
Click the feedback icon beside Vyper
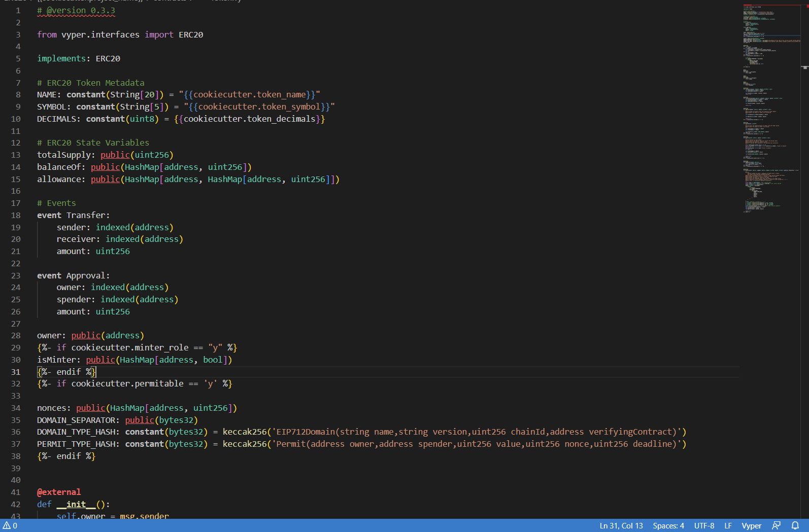[x=776, y=525]
